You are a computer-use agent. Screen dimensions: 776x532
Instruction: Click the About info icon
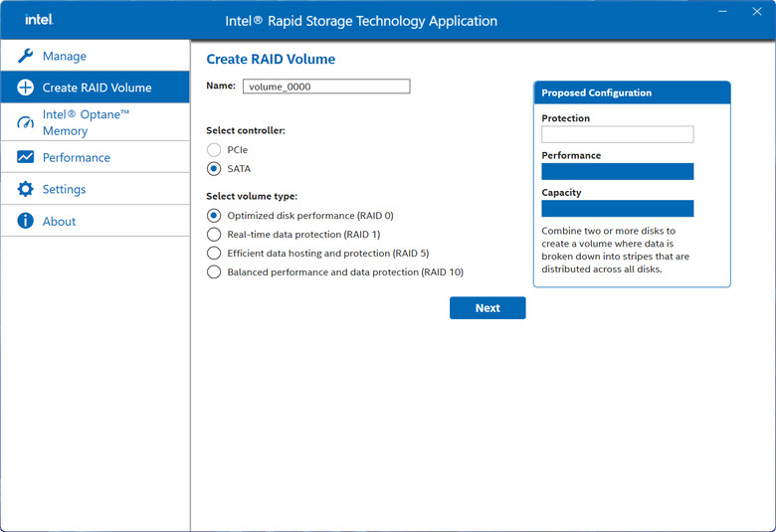(x=25, y=221)
